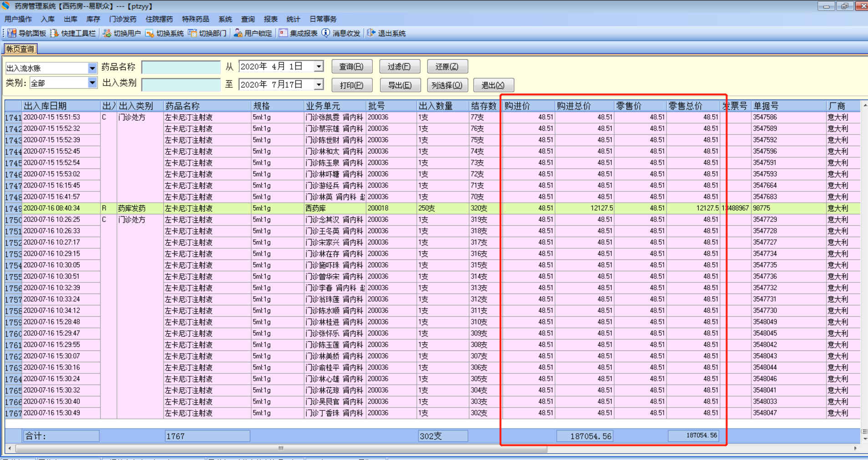Screen dimensions: 868x460
Task: Expand the 类别 全部 dropdown
Action: tap(92, 83)
